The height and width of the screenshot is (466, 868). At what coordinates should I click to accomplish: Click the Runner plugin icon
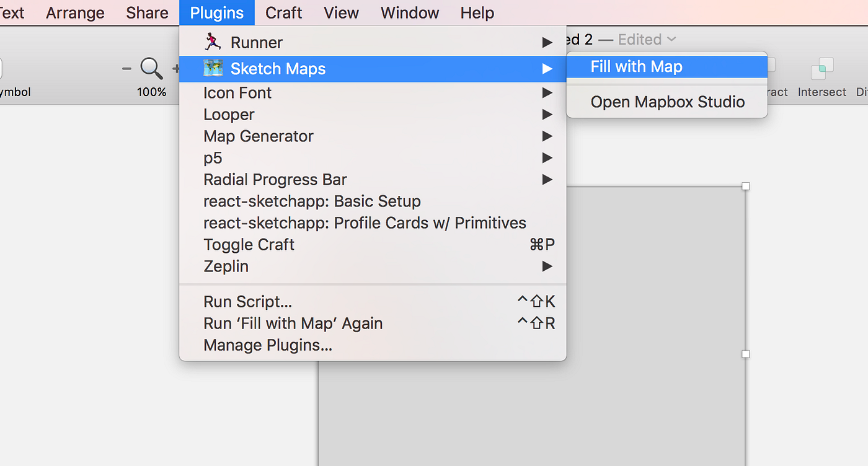point(214,42)
